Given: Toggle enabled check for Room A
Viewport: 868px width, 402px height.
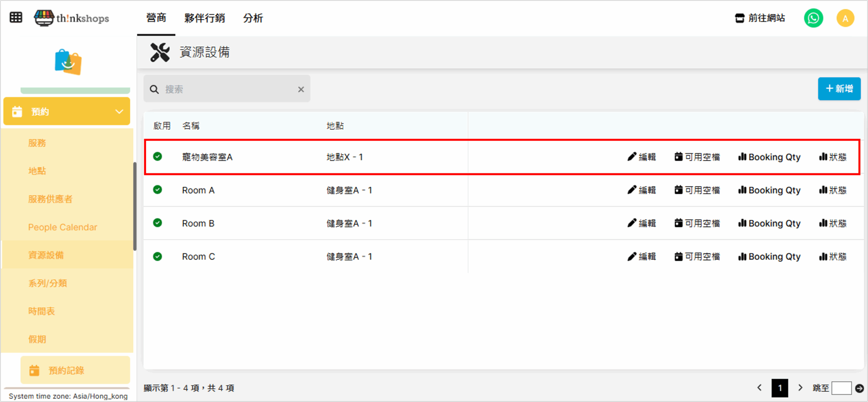Looking at the screenshot, I should (x=157, y=190).
